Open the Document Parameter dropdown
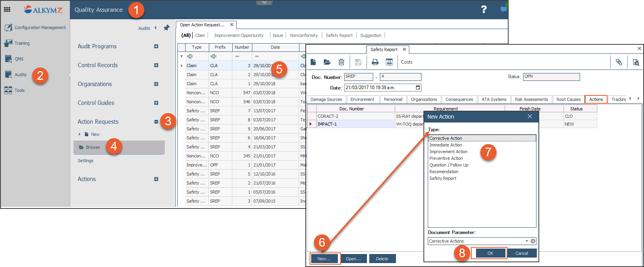The height and width of the screenshot is (267, 644). [x=527, y=241]
